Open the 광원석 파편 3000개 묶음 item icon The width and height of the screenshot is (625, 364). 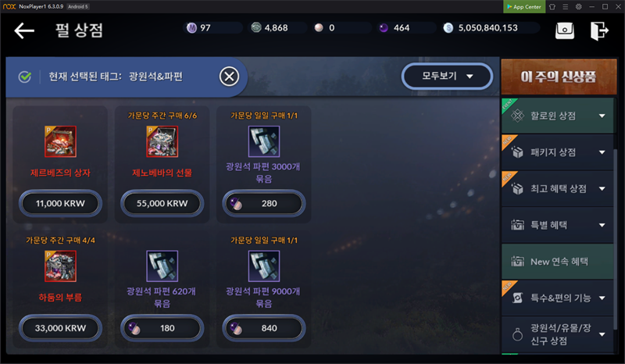[x=264, y=141]
